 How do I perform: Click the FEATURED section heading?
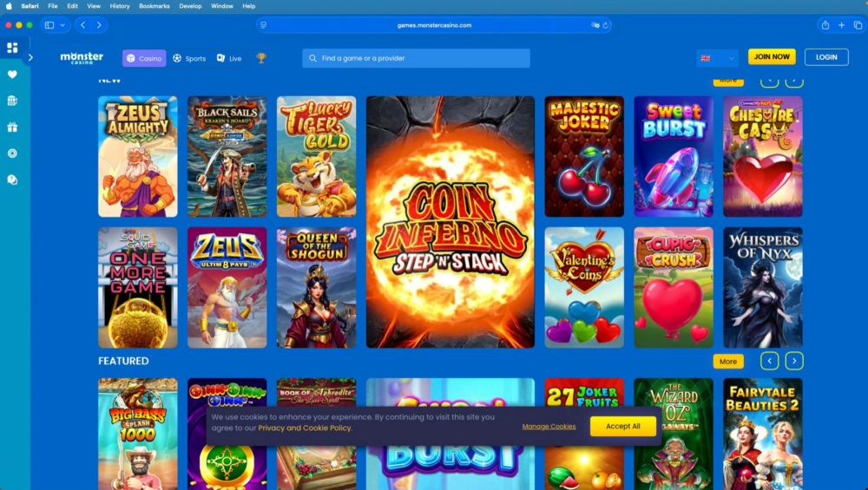tap(123, 361)
